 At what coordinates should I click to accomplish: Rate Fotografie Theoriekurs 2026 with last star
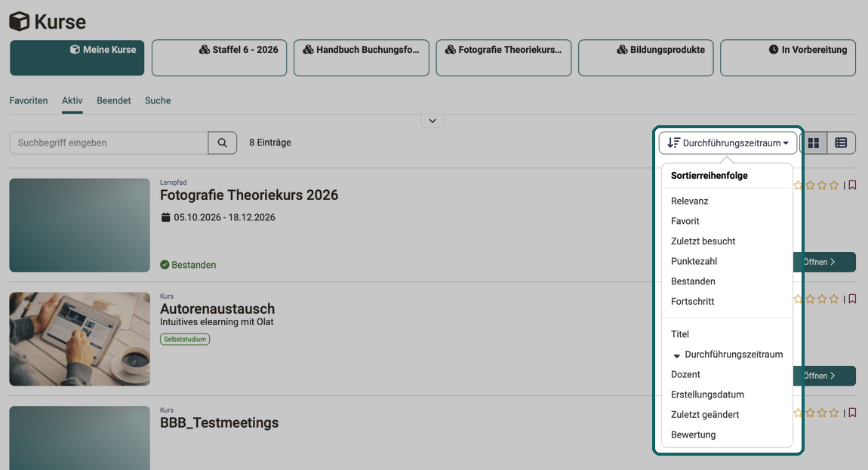point(834,185)
